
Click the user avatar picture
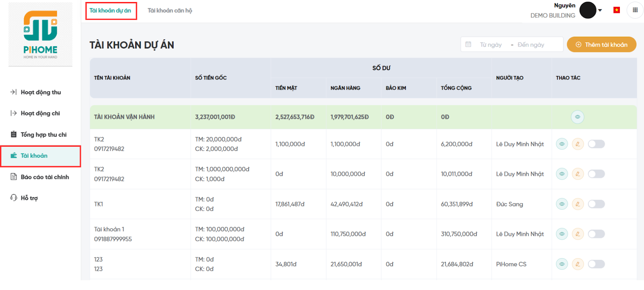pyautogui.click(x=587, y=10)
